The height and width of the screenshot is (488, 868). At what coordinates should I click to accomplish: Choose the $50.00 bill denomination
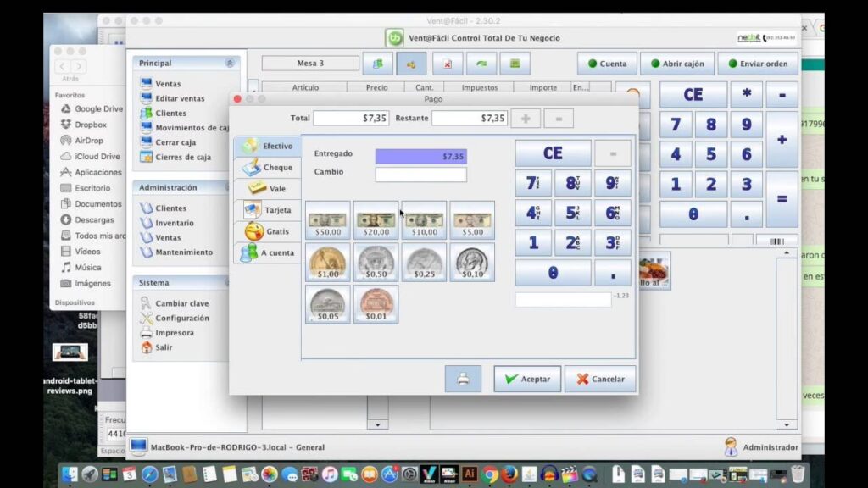click(327, 220)
